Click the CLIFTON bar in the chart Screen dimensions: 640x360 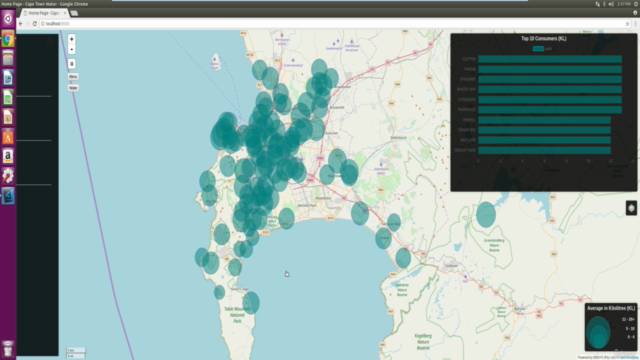click(550, 59)
